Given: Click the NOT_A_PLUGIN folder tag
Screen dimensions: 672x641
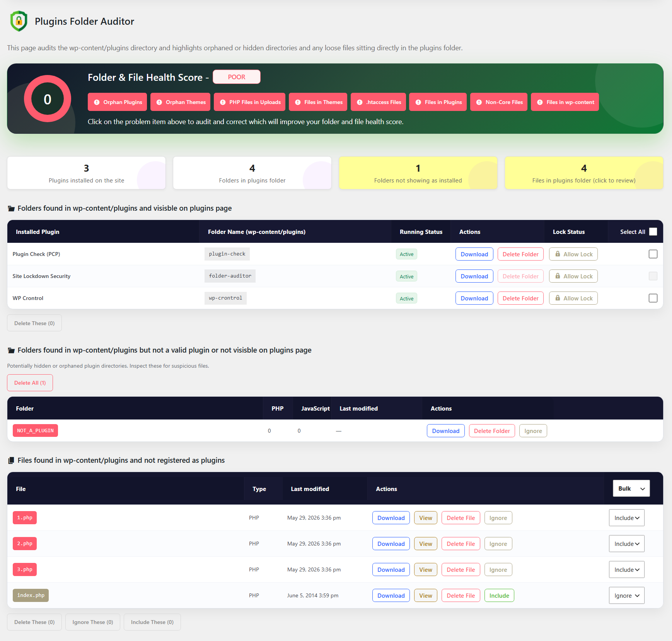Looking at the screenshot, I should click(x=35, y=431).
